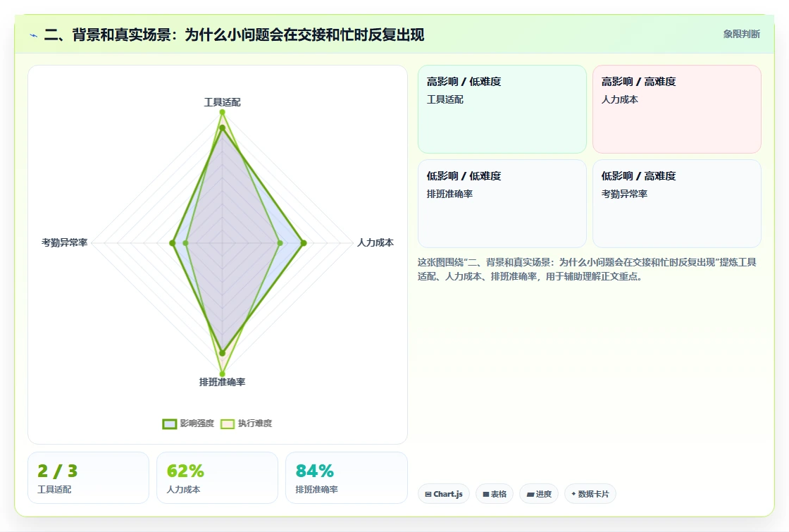The image size is (789, 532).
Task: Click the 2 / 3 工具适配 stat card
Action: click(89, 478)
